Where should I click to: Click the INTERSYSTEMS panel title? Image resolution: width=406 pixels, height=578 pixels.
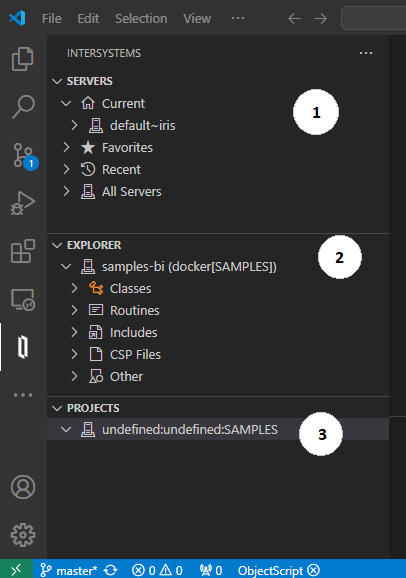pyautogui.click(x=104, y=53)
